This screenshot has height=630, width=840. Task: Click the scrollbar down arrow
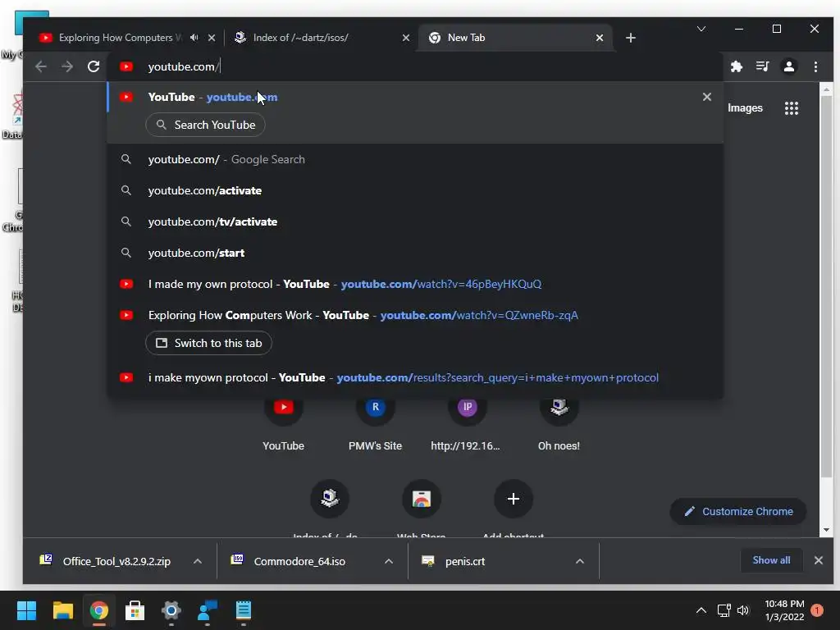[826, 530]
